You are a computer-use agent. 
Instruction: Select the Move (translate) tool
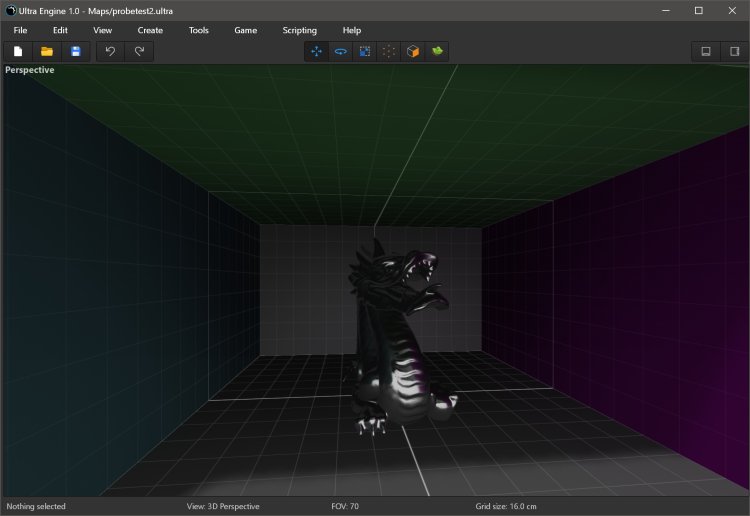pyautogui.click(x=317, y=51)
